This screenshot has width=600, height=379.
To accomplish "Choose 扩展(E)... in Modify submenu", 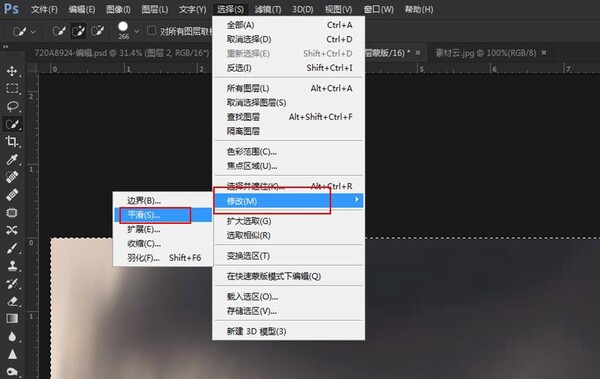I will click(x=163, y=229).
